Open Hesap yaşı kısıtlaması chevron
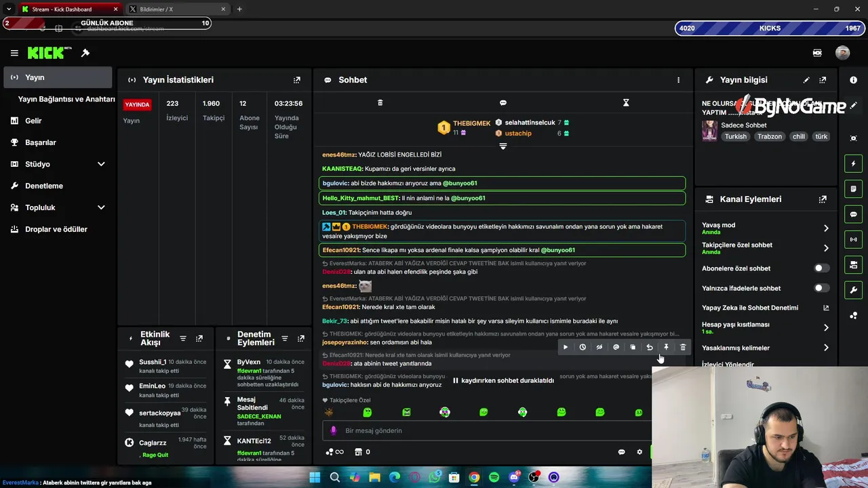This screenshot has height=488, width=868. 826,327
